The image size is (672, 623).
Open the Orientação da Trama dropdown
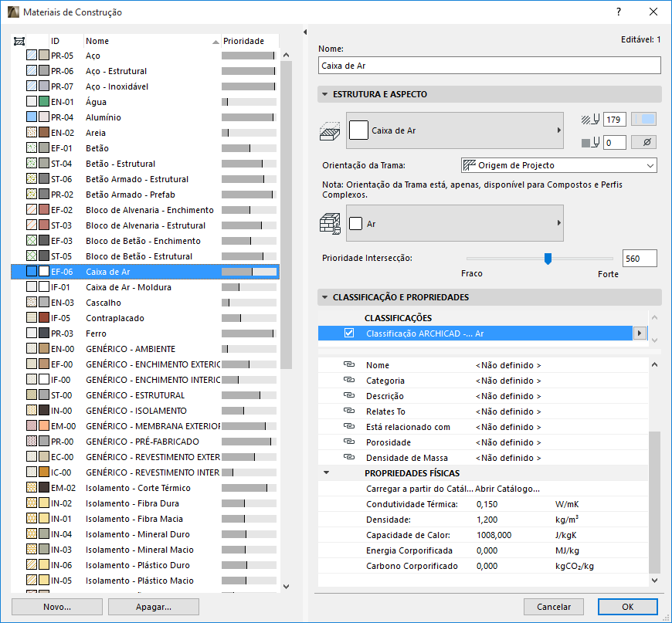pyautogui.click(x=559, y=165)
